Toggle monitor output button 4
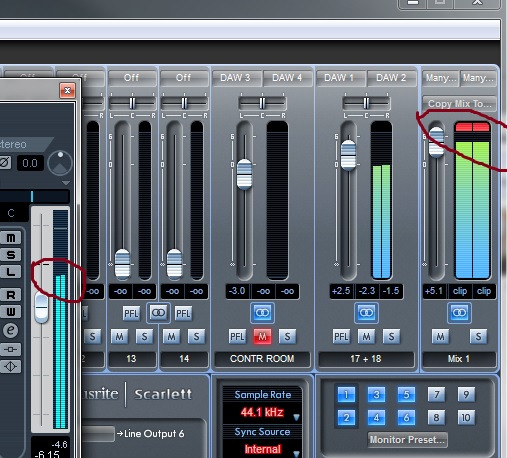This screenshot has height=458, width=507. point(376,417)
